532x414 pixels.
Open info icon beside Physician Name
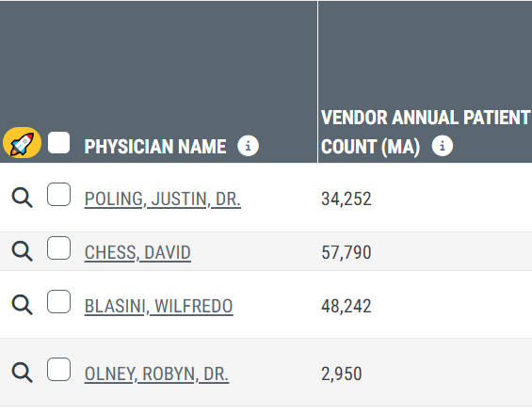click(x=248, y=146)
